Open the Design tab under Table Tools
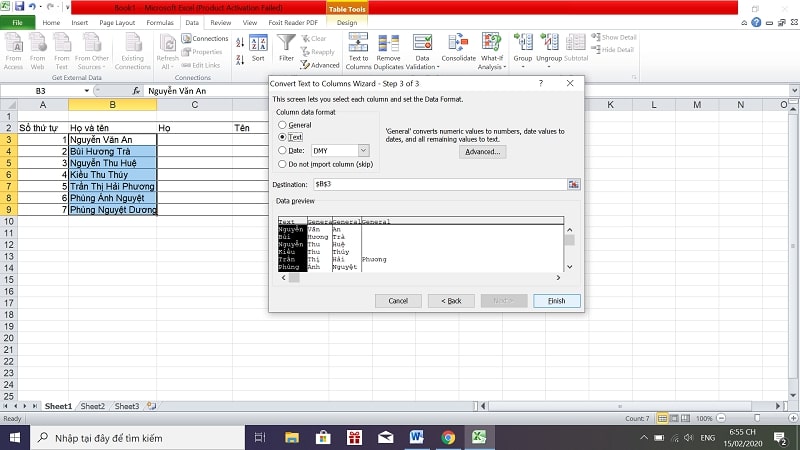Viewport: 800px width, 450px height. (347, 22)
